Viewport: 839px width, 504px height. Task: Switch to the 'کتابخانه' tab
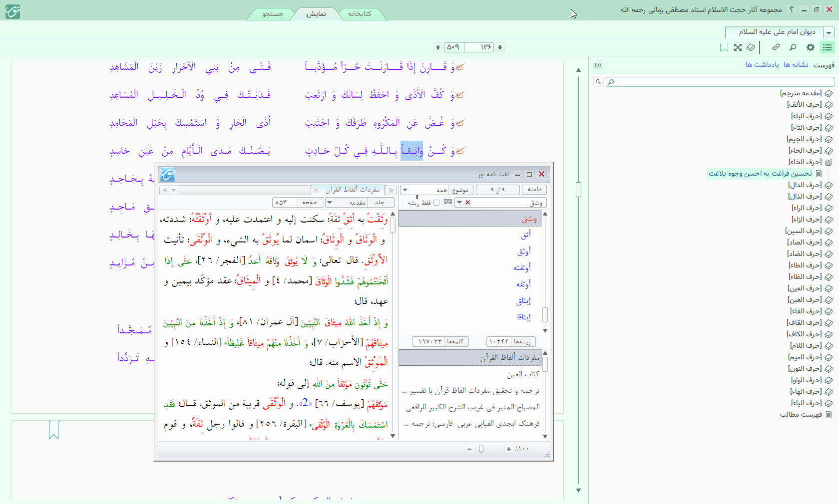coord(360,14)
